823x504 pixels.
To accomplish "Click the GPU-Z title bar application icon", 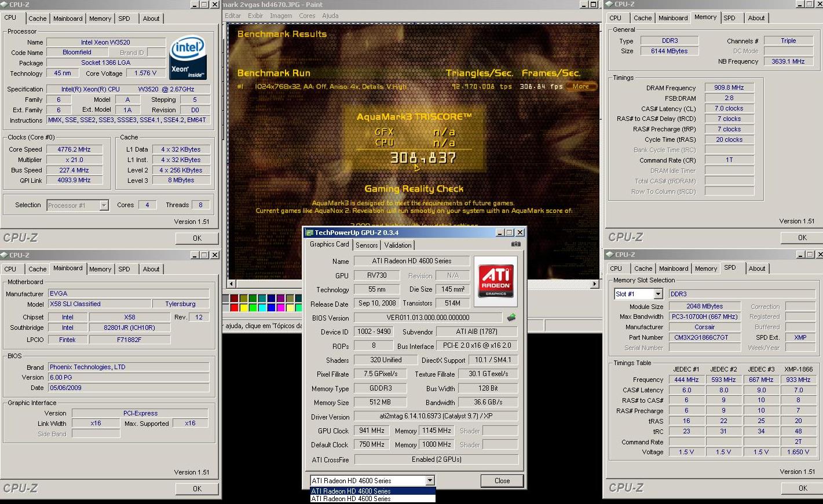I will [x=309, y=232].
